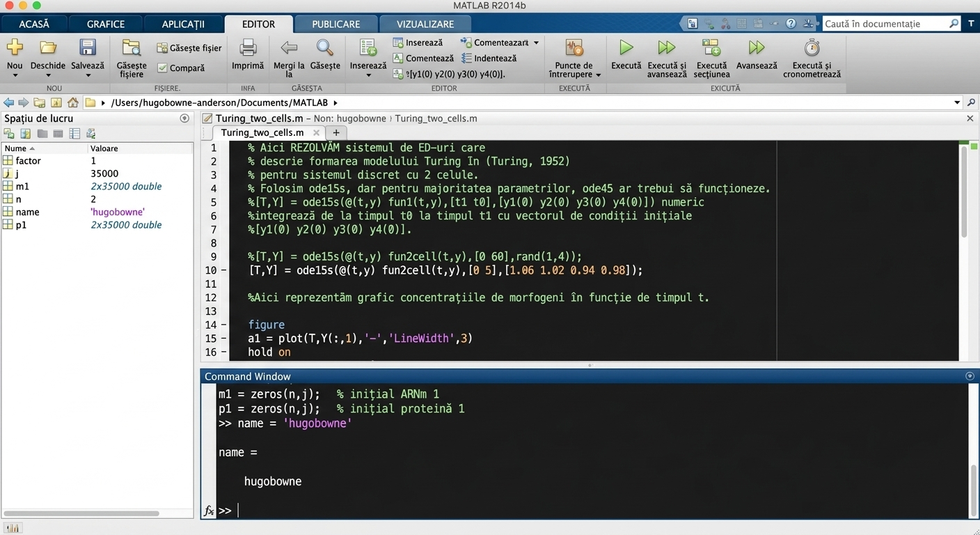Toggle the Compară checkbox item

click(x=180, y=68)
